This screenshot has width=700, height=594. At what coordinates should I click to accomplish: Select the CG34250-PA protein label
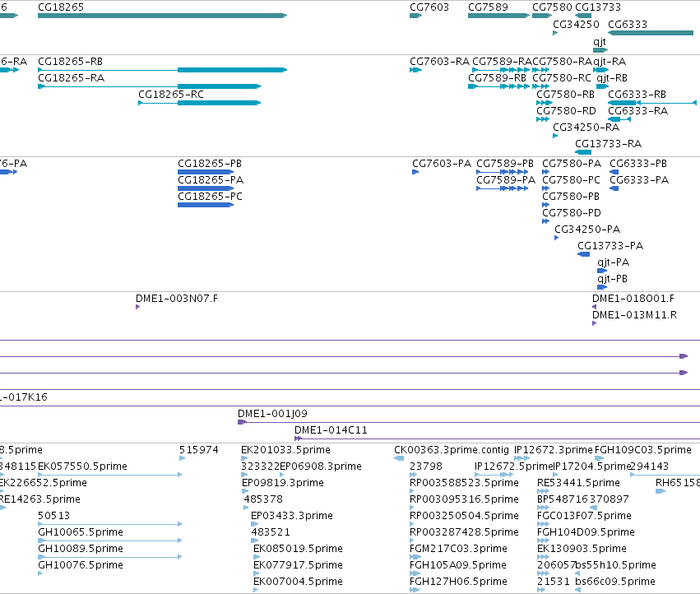(587, 229)
